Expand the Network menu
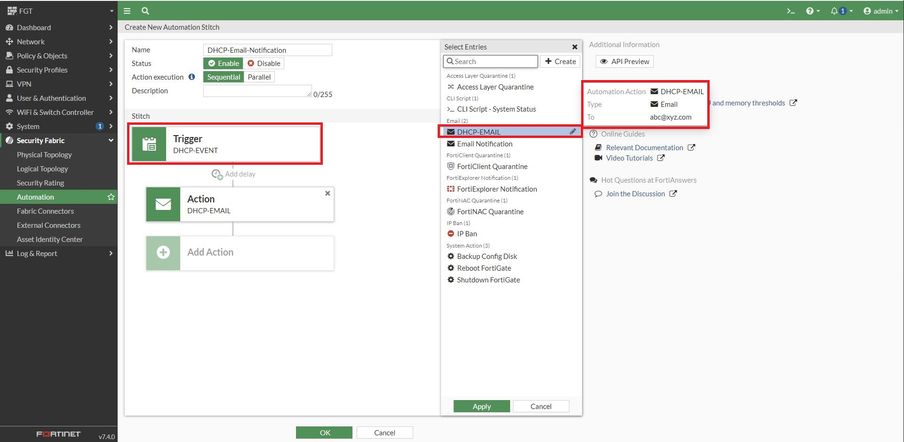Image resolution: width=904 pixels, height=442 pixels. pos(59,41)
